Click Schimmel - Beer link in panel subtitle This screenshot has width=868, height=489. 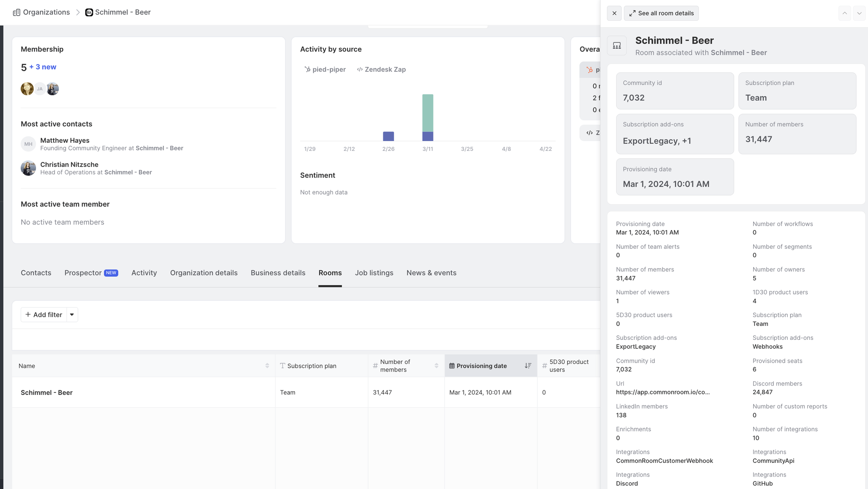739,53
